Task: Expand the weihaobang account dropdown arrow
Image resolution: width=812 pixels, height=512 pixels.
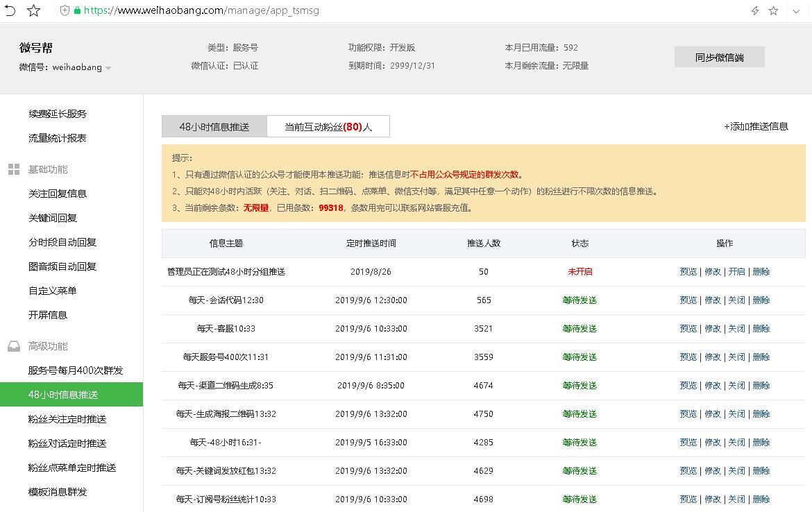Action: [x=108, y=68]
